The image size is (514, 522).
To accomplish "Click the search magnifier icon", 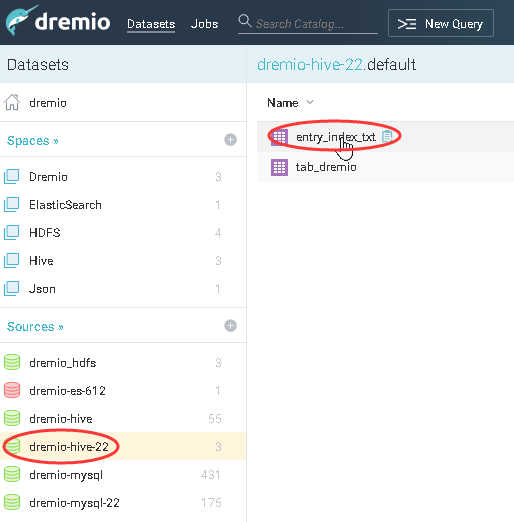I will coord(245,21).
